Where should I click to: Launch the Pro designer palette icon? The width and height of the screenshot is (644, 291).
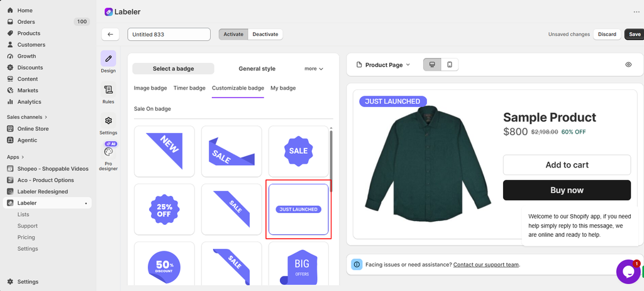click(108, 152)
